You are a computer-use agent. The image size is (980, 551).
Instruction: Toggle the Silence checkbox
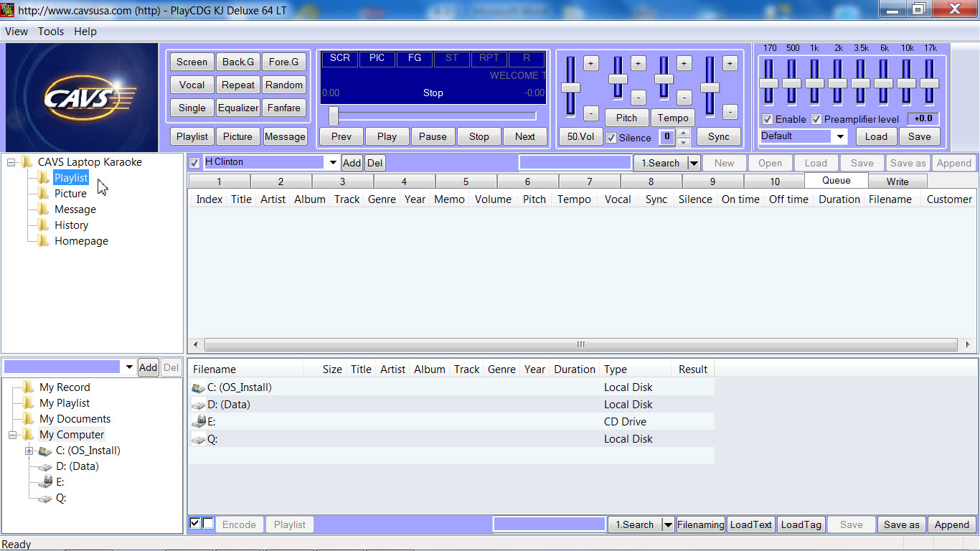(x=611, y=138)
